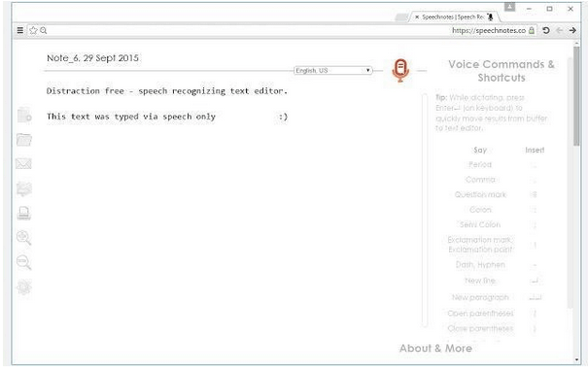Click the 'Insert' column header
The image size is (588, 374).
(535, 150)
